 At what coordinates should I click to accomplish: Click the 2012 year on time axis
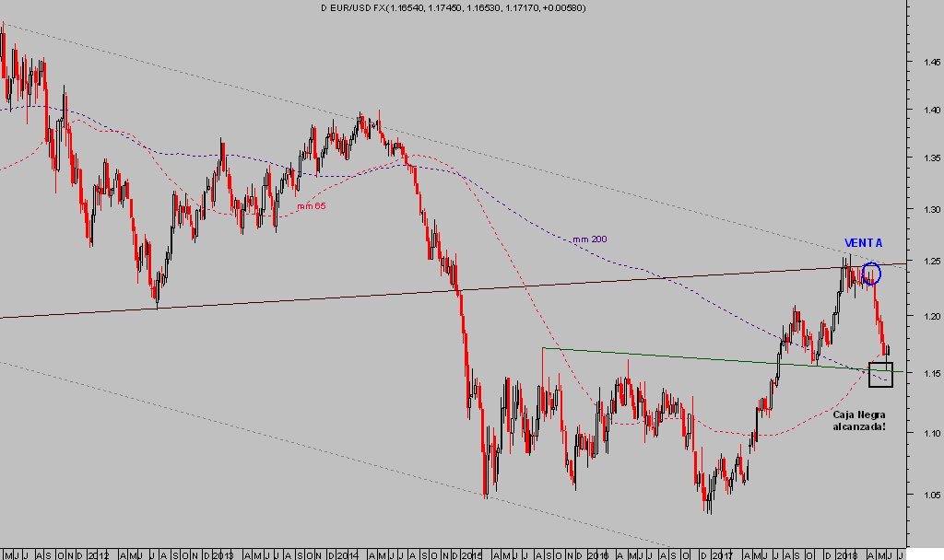pos(100,555)
